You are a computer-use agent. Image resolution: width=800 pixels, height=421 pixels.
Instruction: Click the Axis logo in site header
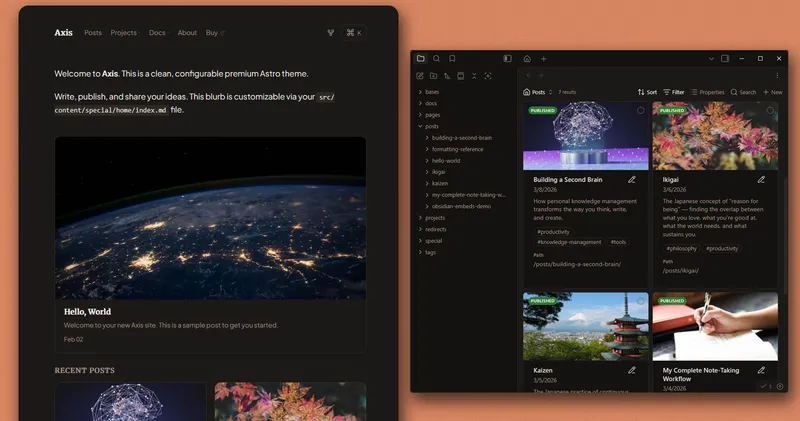63,33
